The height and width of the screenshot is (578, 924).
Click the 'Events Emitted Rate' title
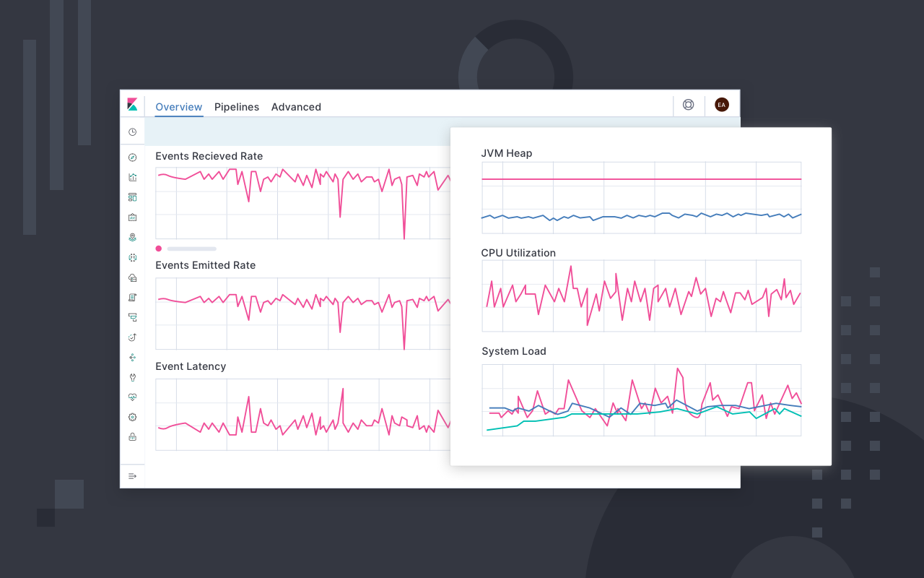coord(206,265)
